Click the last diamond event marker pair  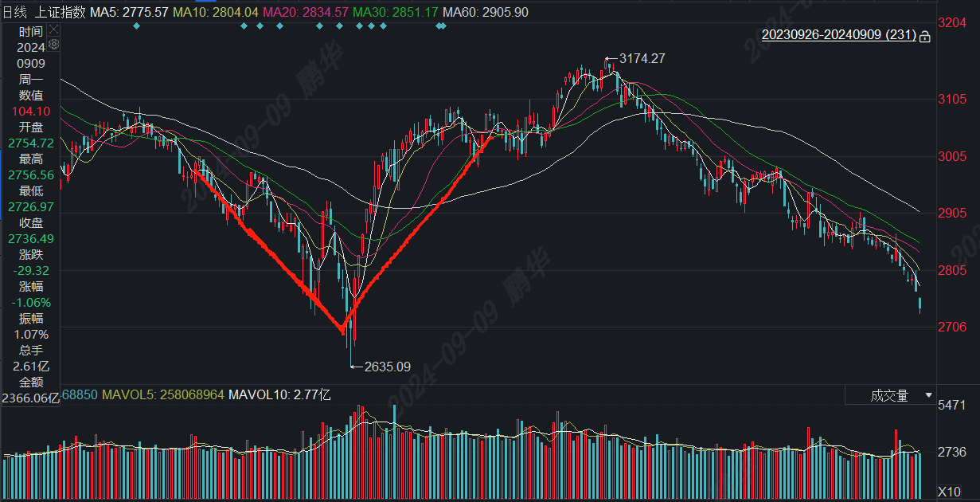(x=441, y=25)
